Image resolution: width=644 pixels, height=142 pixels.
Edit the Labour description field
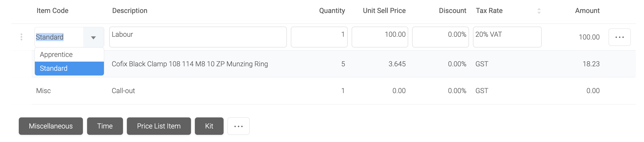[198, 37]
